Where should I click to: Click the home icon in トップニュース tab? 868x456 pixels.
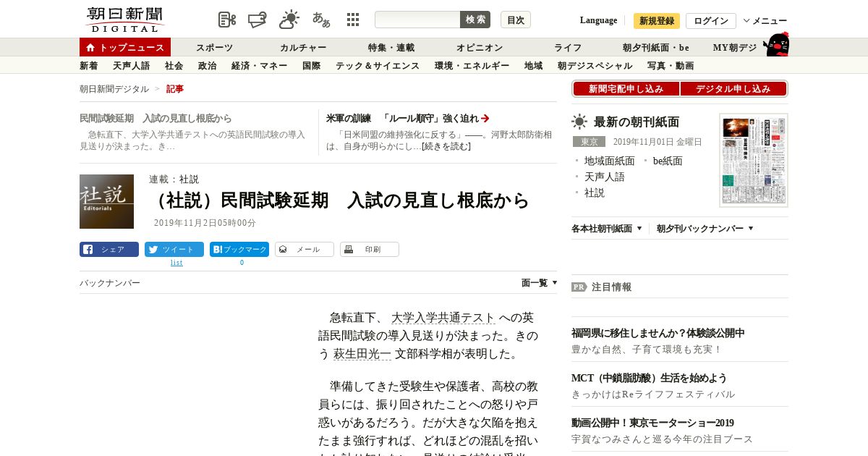(90, 48)
